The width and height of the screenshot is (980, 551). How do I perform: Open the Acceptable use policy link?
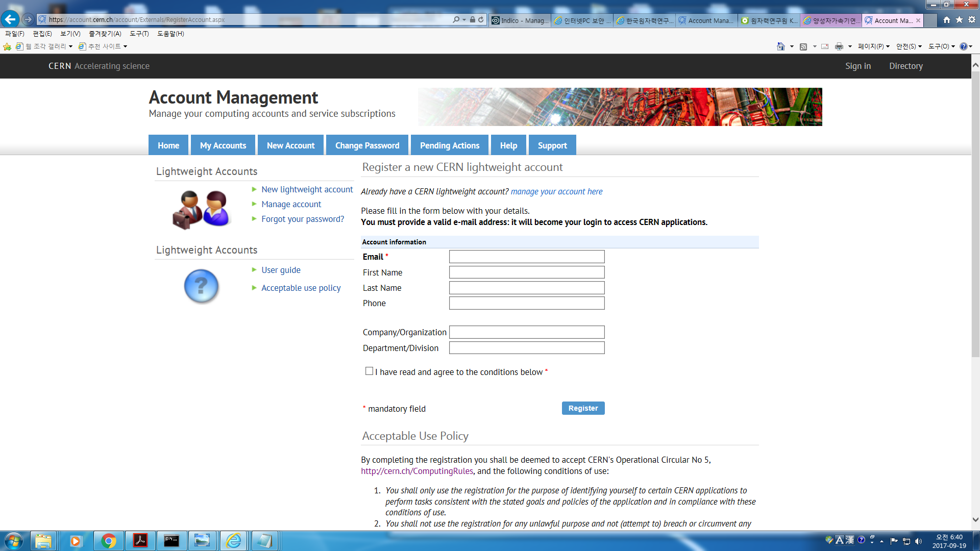pyautogui.click(x=301, y=288)
